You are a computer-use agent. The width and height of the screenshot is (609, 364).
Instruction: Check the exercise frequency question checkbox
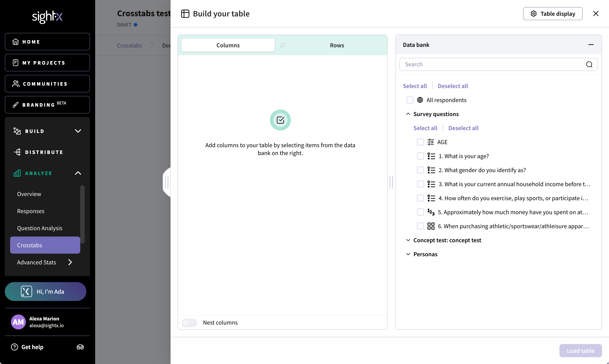[x=420, y=198]
